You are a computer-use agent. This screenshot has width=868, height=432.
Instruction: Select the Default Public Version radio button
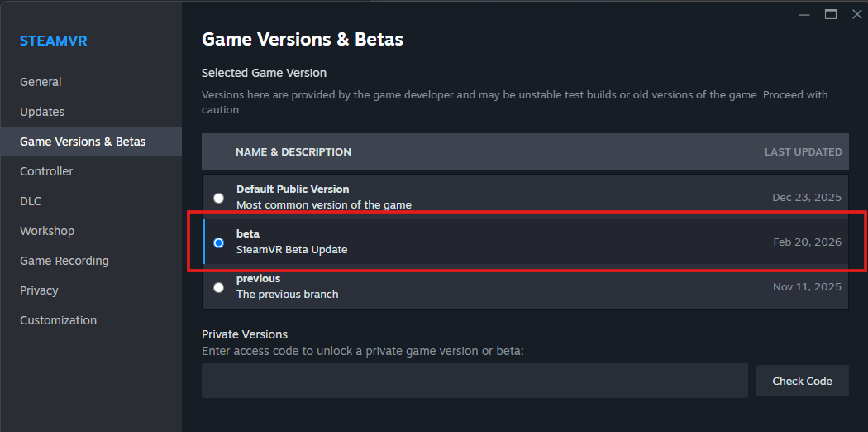pos(218,198)
